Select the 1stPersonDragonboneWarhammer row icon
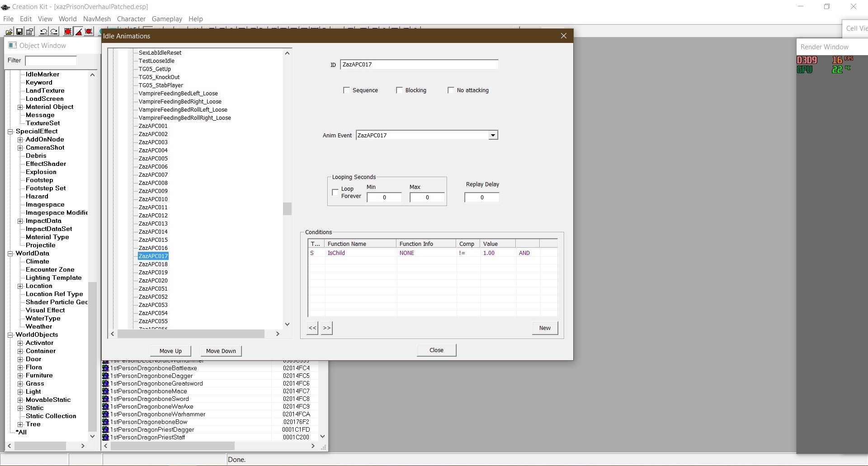The image size is (868, 466). (105, 414)
